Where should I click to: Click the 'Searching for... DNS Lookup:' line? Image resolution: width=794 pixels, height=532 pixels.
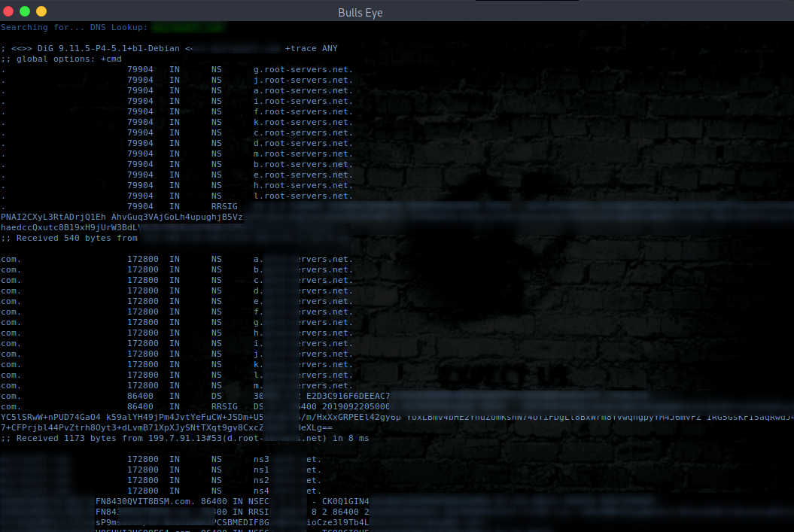click(75, 27)
